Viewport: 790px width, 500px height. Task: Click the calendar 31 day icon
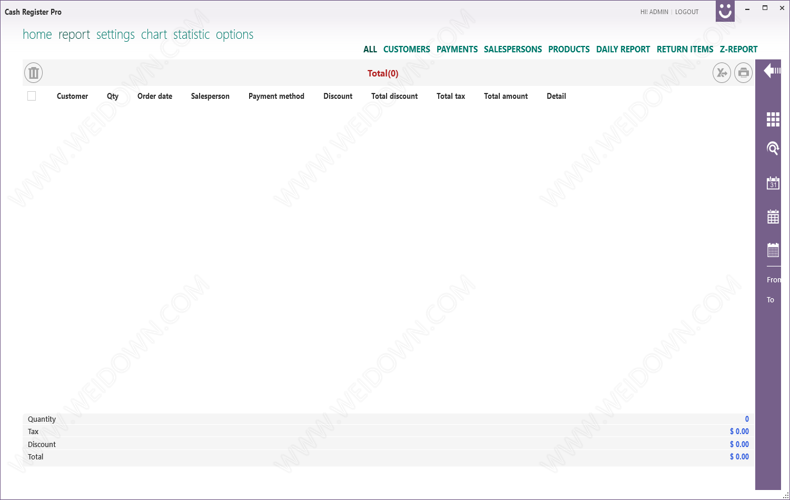tap(773, 183)
